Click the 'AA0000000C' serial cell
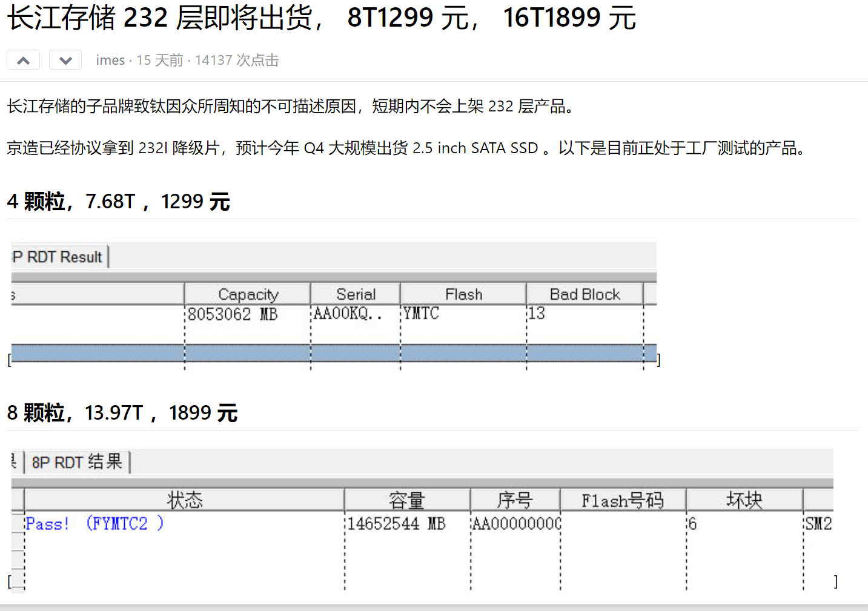 [x=517, y=524]
